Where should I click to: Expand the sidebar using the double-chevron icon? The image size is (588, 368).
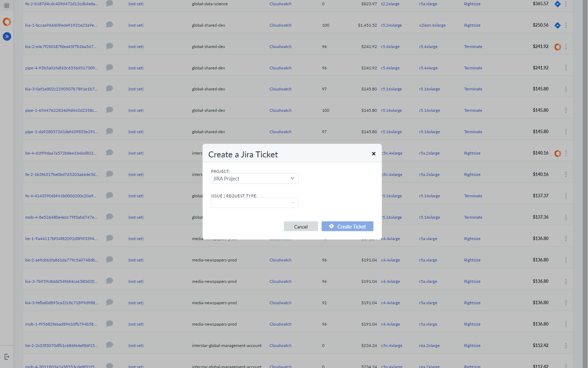click(x=7, y=36)
